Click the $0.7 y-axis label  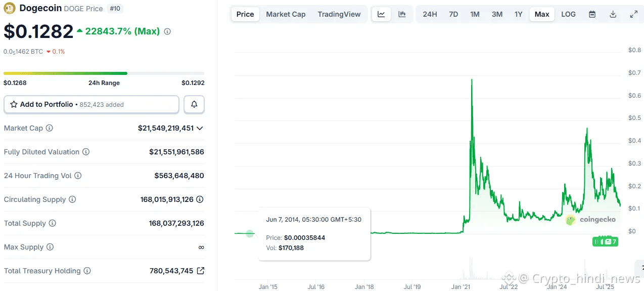tap(634, 73)
